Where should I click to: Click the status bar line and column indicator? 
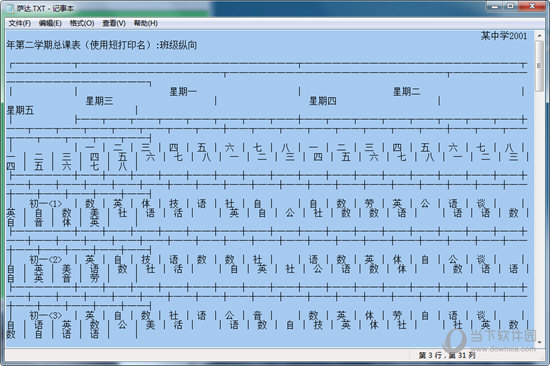(x=447, y=355)
